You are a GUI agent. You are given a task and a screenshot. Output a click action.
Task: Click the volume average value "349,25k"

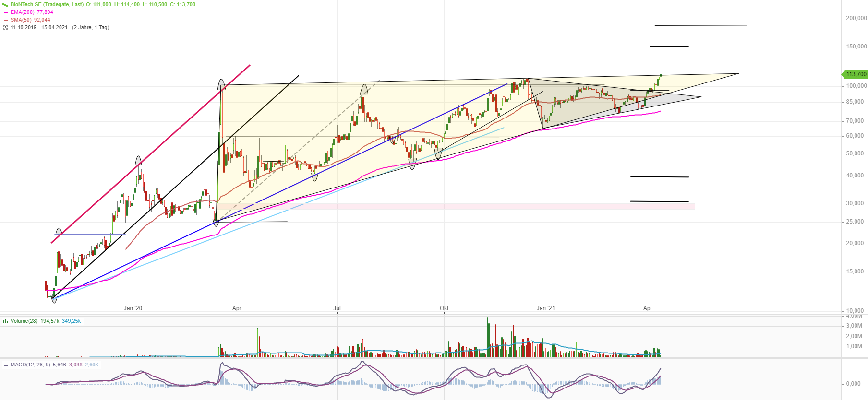pyautogui.click(x=72, y=321)
